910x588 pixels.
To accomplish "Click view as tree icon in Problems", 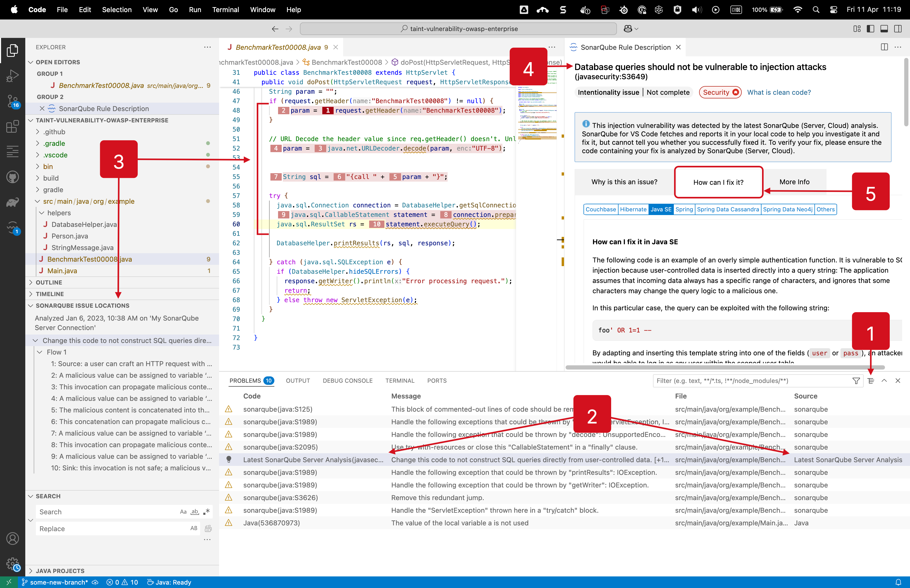I will (x=871, y=381).
